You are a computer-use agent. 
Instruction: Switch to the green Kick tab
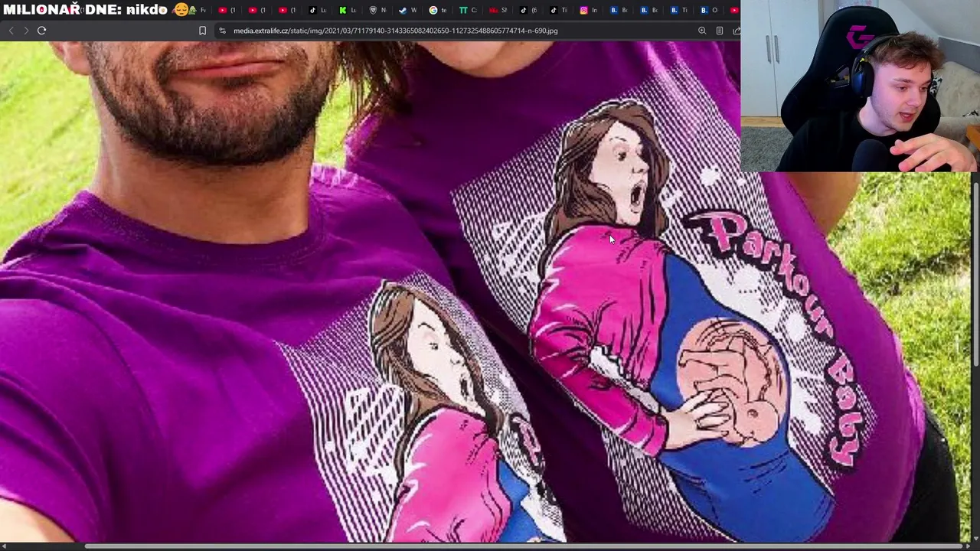(x=347, y=10)
